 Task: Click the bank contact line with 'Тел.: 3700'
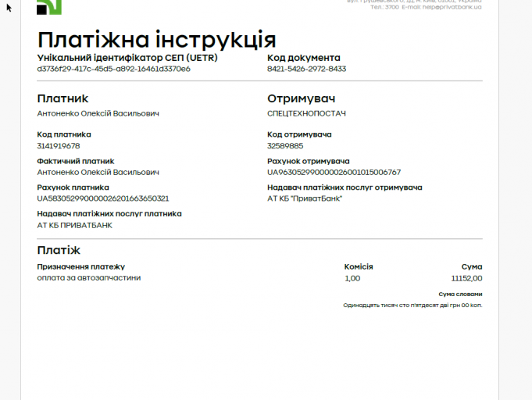tap(426, 7)
